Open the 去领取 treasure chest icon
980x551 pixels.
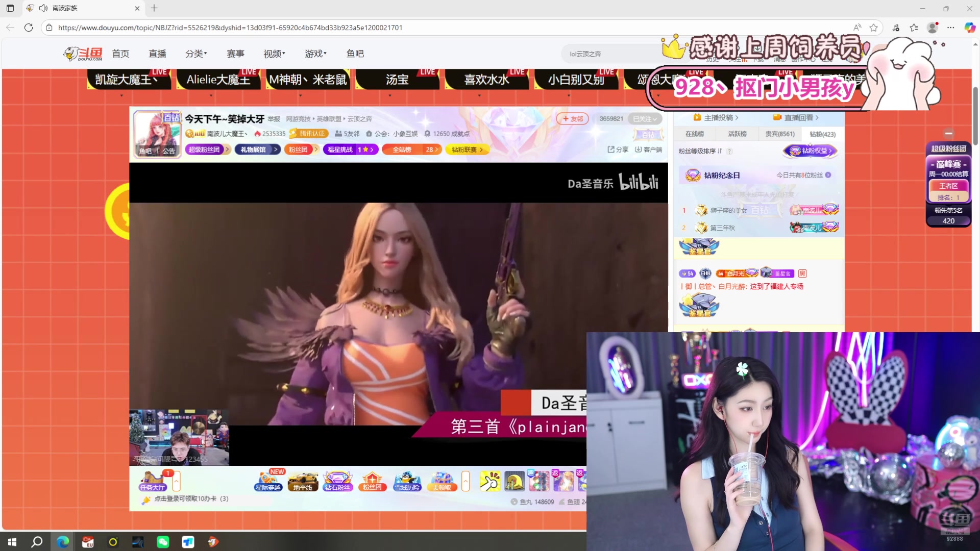tap(442, 481)
